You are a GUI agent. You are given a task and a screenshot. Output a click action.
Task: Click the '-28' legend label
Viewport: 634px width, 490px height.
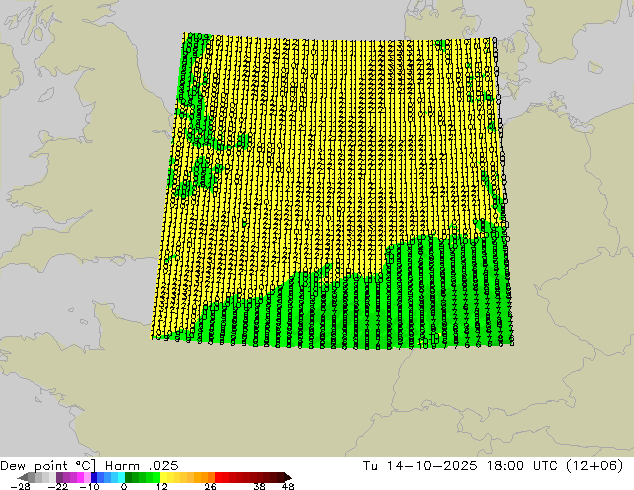pyautogui.click(x=20, y=486)
